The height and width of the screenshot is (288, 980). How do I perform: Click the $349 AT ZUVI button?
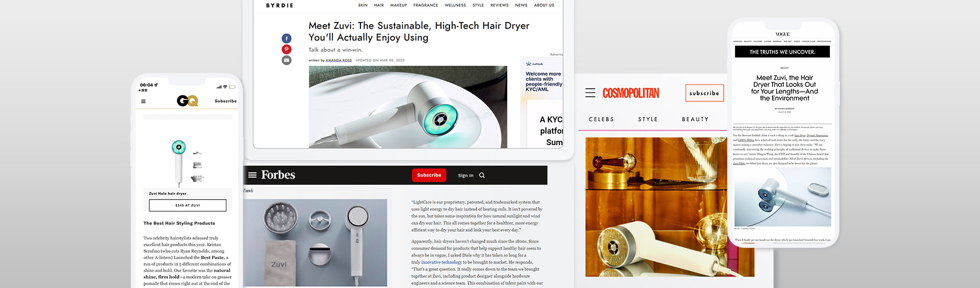coord(187,205)
